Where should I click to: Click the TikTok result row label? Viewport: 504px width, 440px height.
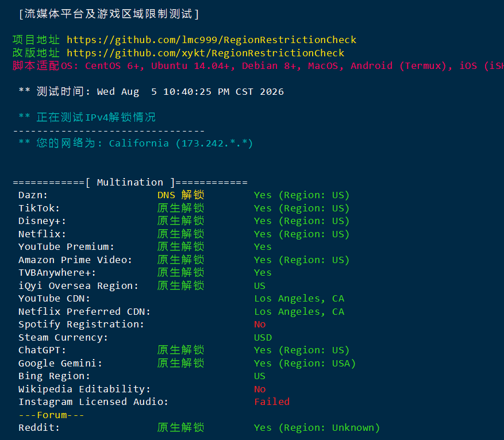point(39,208)
